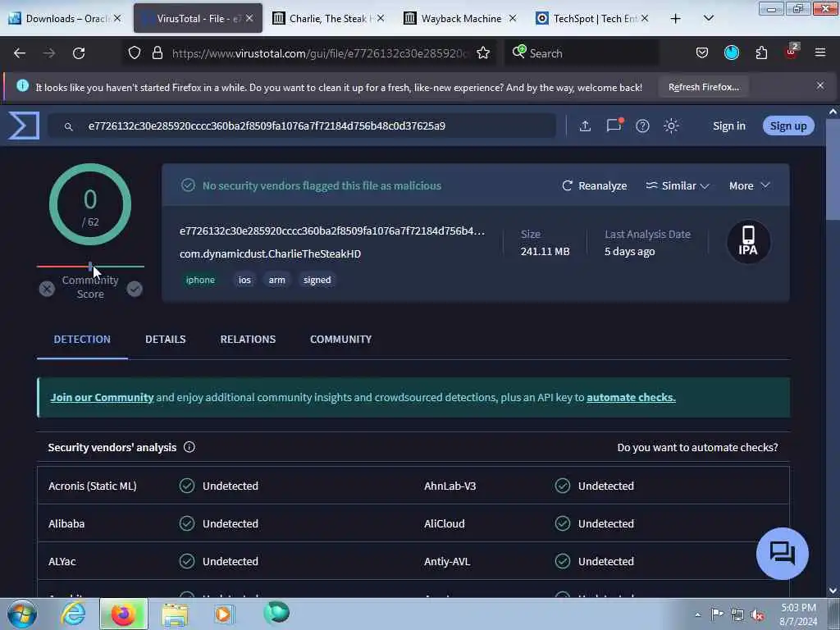The height and width of the screenshot is (630, 840).
Task: Click Sign in
Action: point(728,126)
